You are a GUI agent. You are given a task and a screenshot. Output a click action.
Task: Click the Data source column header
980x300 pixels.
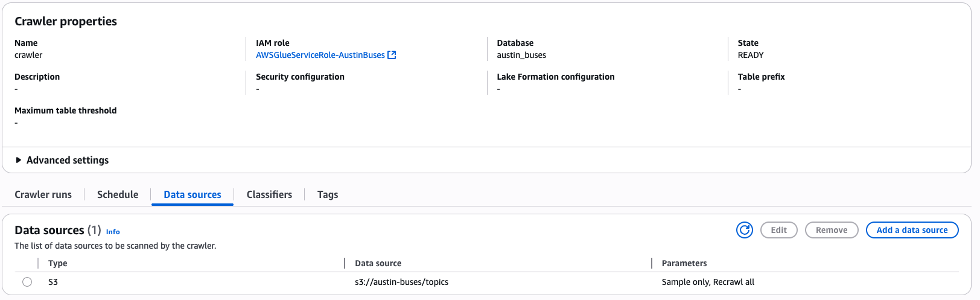point(378,263)
